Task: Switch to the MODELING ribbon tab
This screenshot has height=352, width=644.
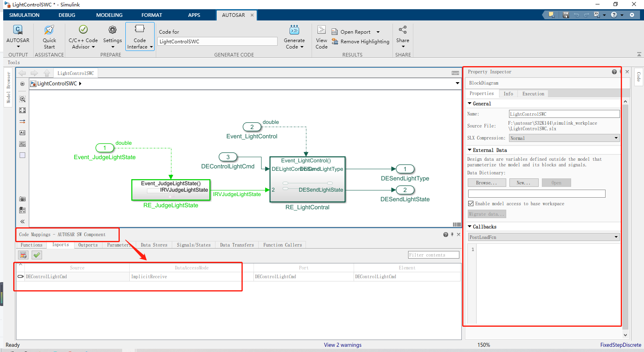Action: click(109, 15)
